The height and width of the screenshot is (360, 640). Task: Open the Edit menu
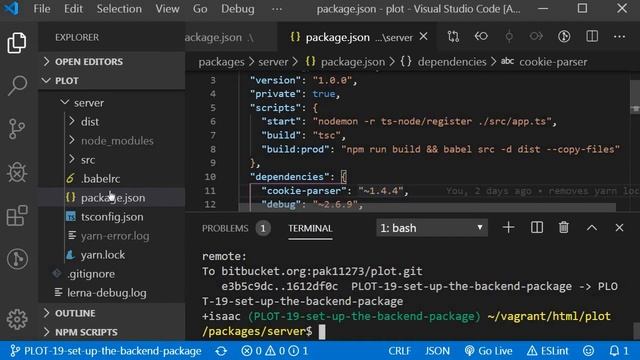click(73, 9)
